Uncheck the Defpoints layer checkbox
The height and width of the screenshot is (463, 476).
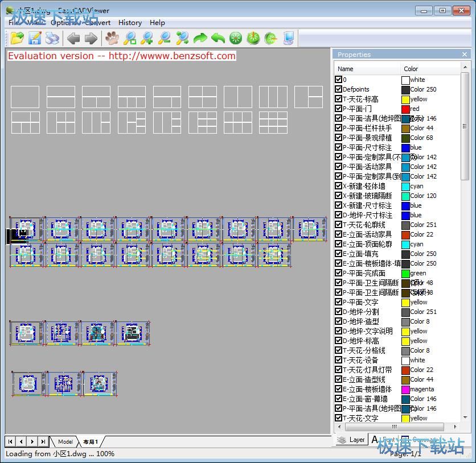(x=339, y=89)
